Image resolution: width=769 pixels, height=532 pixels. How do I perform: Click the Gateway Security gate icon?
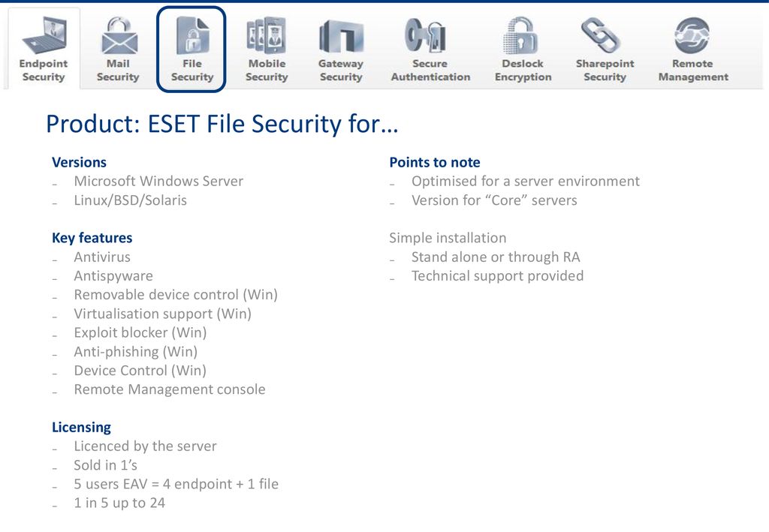pos(342,37)
